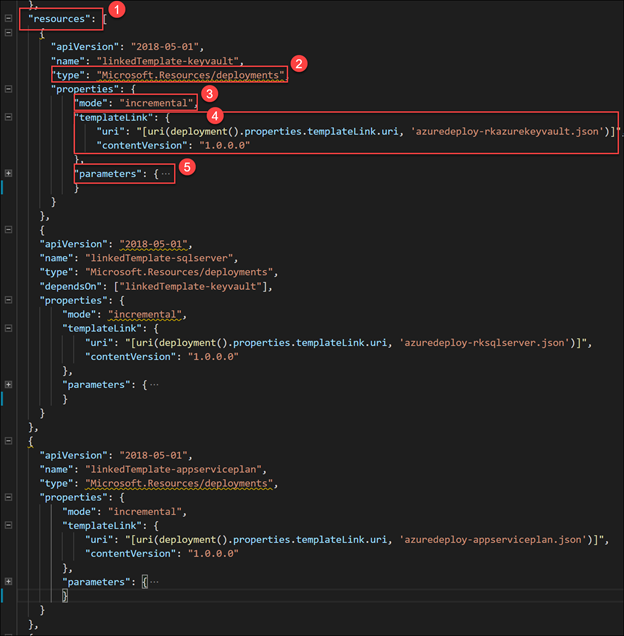This screenshot has height=636, width=624.
Task: Collapse the keyvault "properties" block in gutter
Action: 9,88
